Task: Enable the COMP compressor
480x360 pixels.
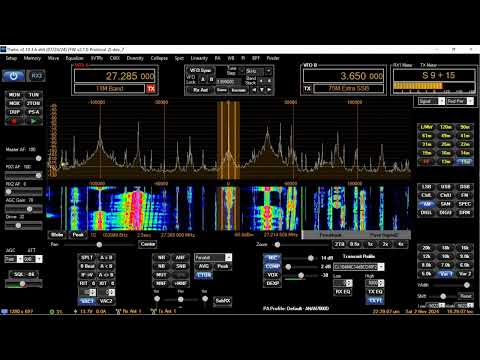Action: (272, 266)
